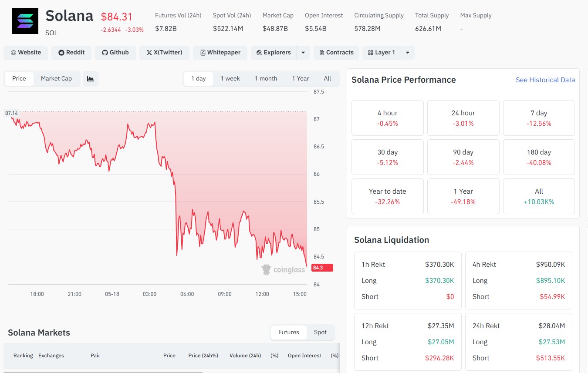Sort by the Open Interest column header
Screen dimensions: 588x373
304,356
